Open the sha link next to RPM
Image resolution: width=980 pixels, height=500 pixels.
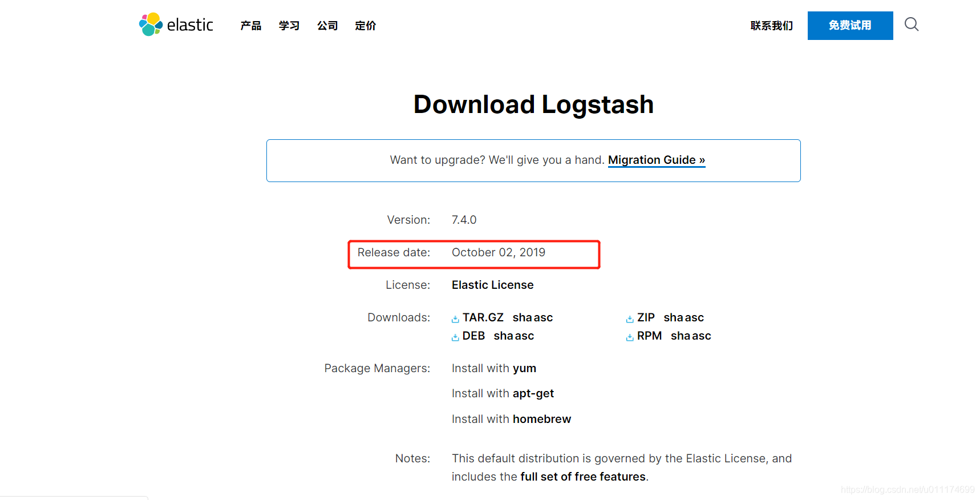(681, 336)
